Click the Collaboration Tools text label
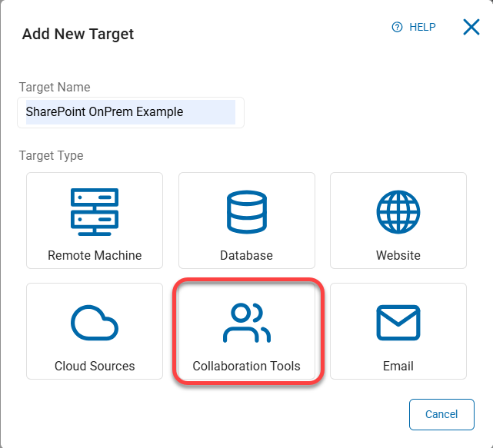This screenshot has height=448, width=493. (246, 366)
